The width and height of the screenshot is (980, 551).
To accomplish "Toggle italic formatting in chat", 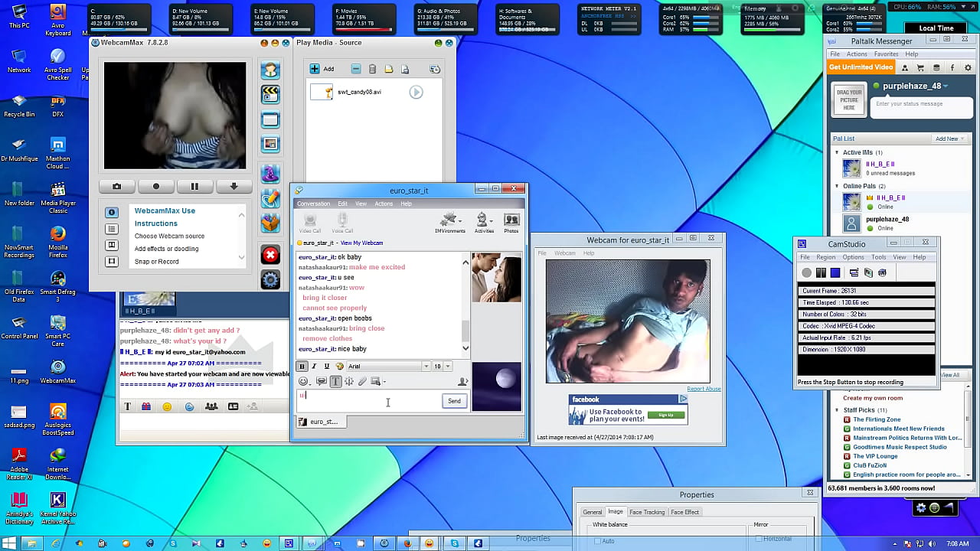I will point(314,367).
